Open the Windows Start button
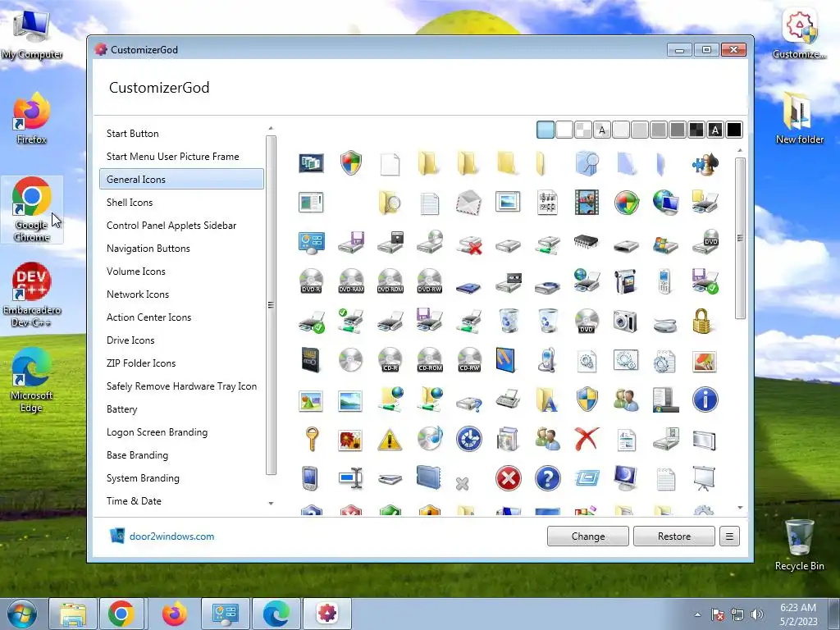The height and width of the screenshot is (630, 840). 22,614
